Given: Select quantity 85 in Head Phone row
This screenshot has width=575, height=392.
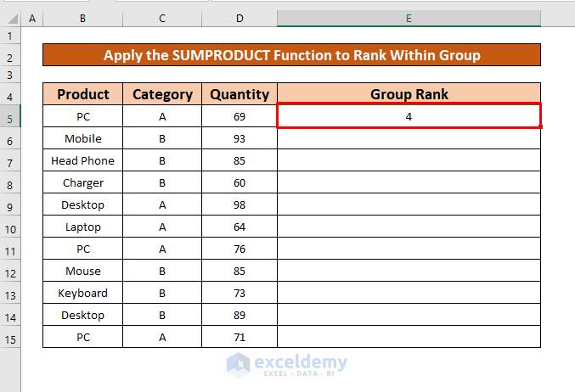Looking at the screenshot, I should [x=240, y=160].
